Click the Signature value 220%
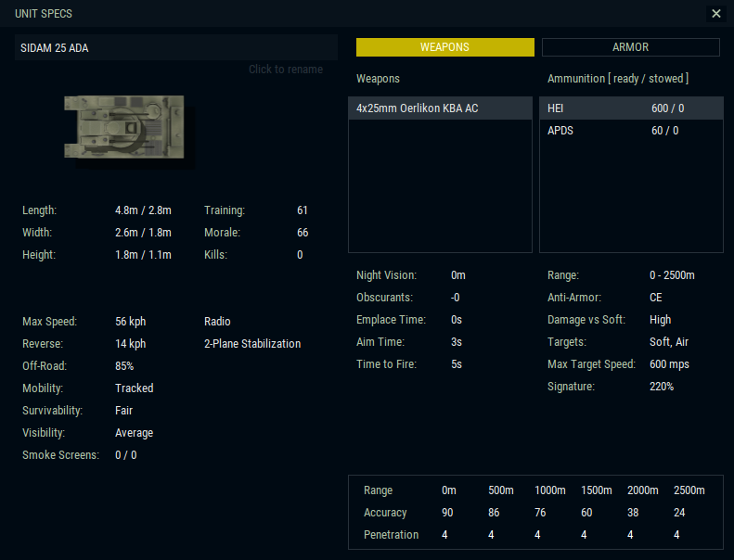The image size is (734, 560). coord(662,387)
